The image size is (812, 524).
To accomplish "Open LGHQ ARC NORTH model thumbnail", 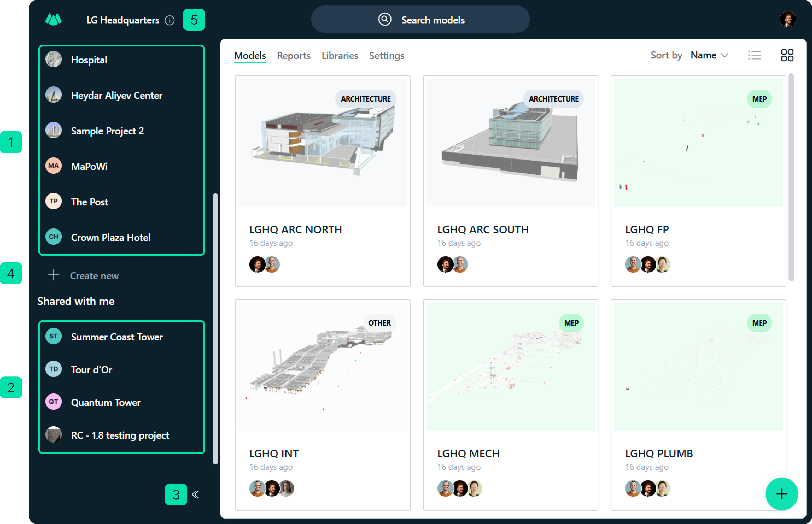I will coord(322,143).
